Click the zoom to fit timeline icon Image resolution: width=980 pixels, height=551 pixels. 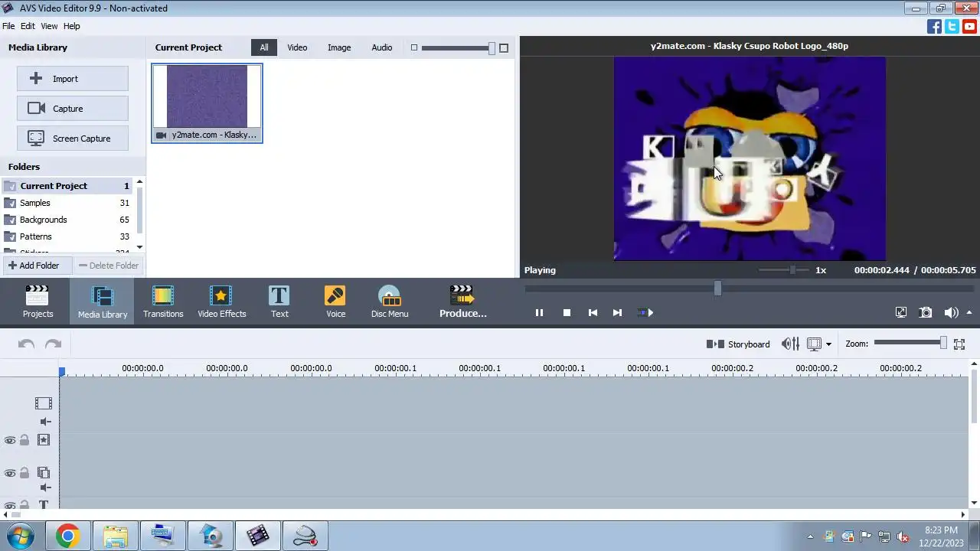click(959, 344)
